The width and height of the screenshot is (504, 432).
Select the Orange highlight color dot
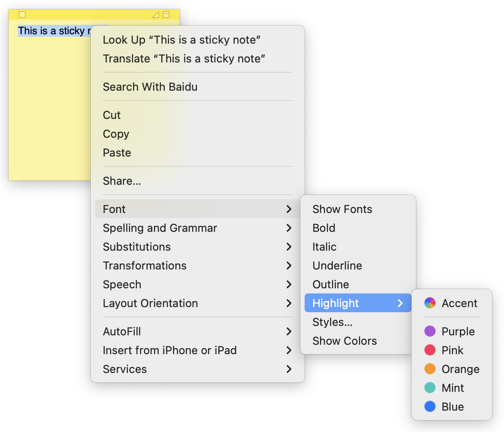(x=430, y=369)
